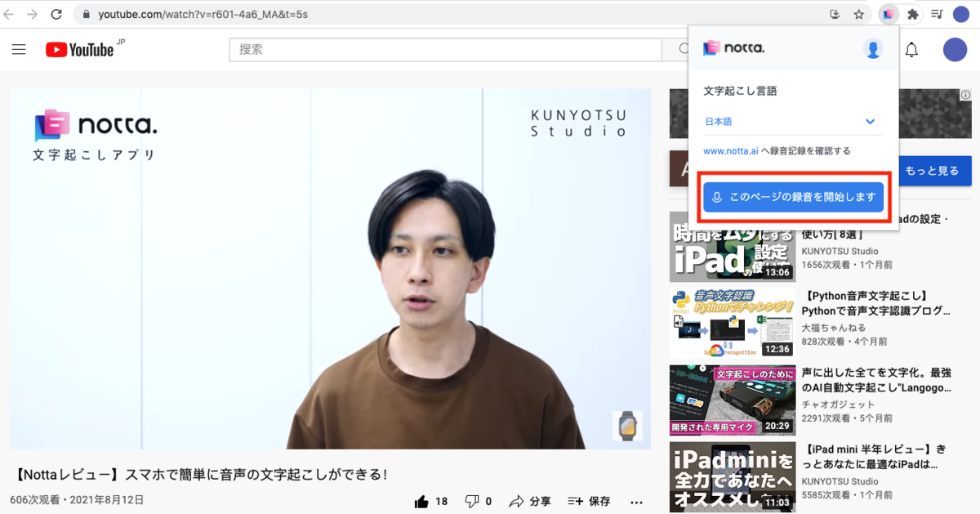This screenshot has height=514, width=980.
Task: Open YouTube notifications bell
Action: point(911,50)
